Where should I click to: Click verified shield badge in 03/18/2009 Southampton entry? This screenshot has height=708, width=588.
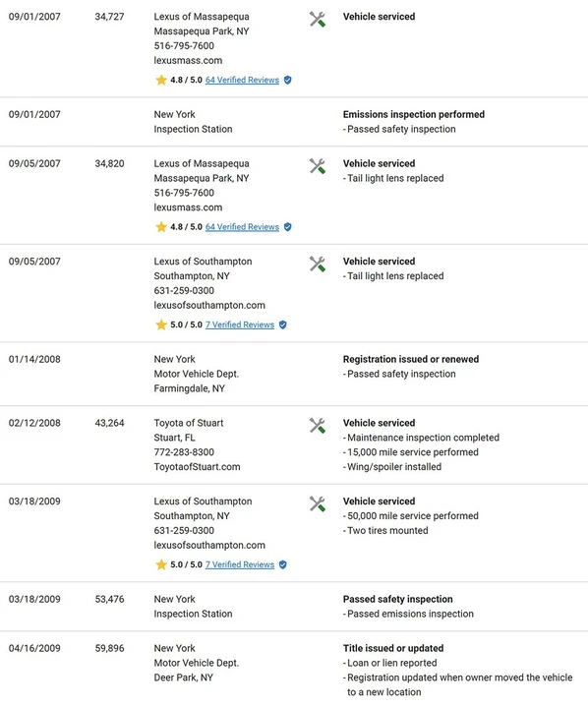click(283, 564)
